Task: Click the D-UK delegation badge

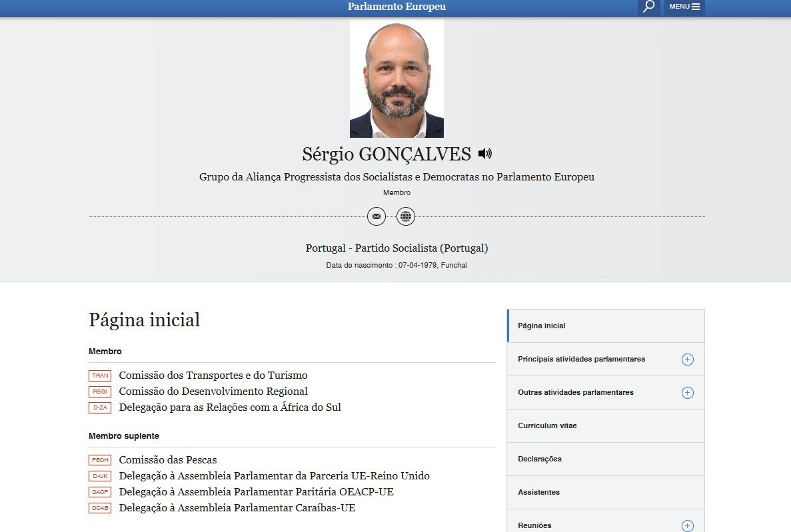Action: coord(100,476)
